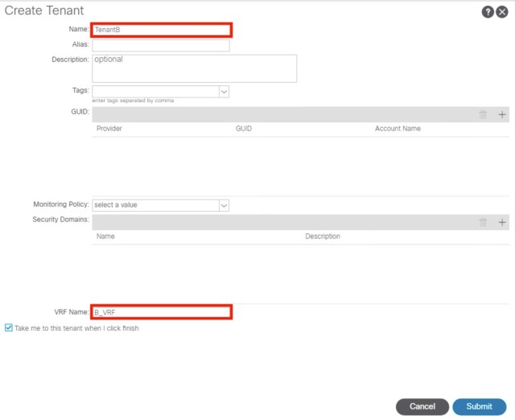Toggle 'Take me to this tenant' checkbox
The height and width of the screenshot is (420, 515).
[9, 328]
